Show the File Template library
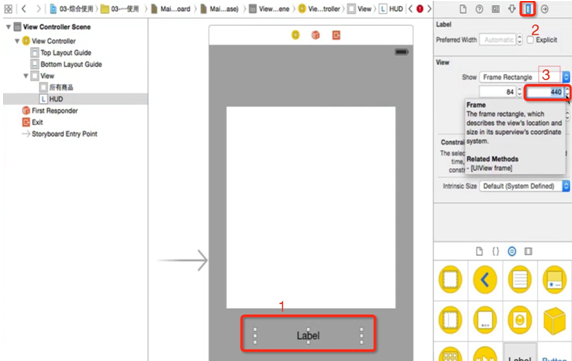572x361 pixels. [x=479, y=251]
